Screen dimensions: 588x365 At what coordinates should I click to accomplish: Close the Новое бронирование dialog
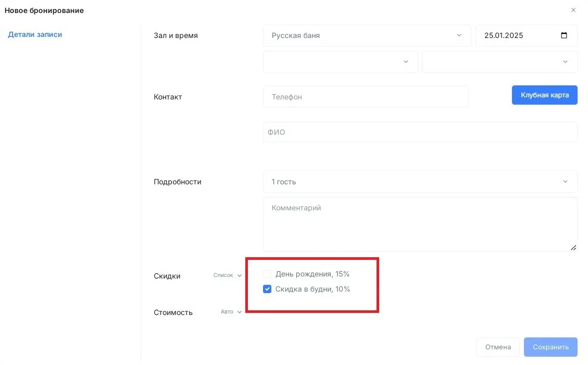pos(573,10)
